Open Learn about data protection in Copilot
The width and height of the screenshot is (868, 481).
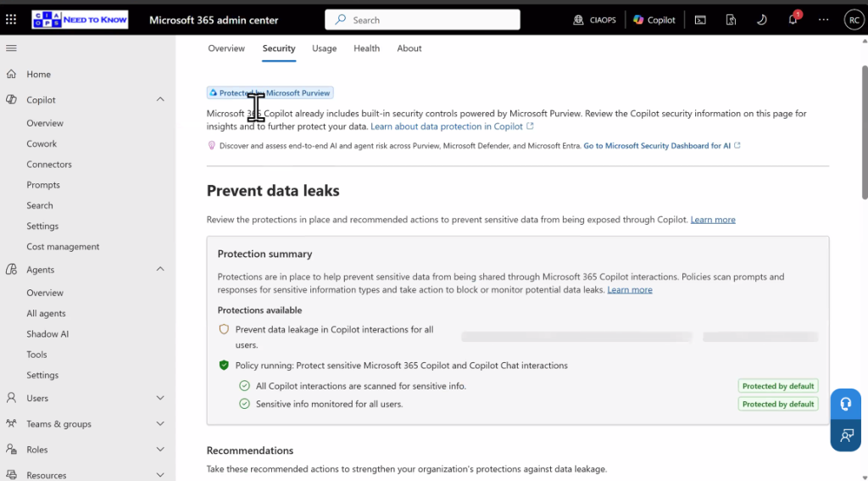point(452,126)
